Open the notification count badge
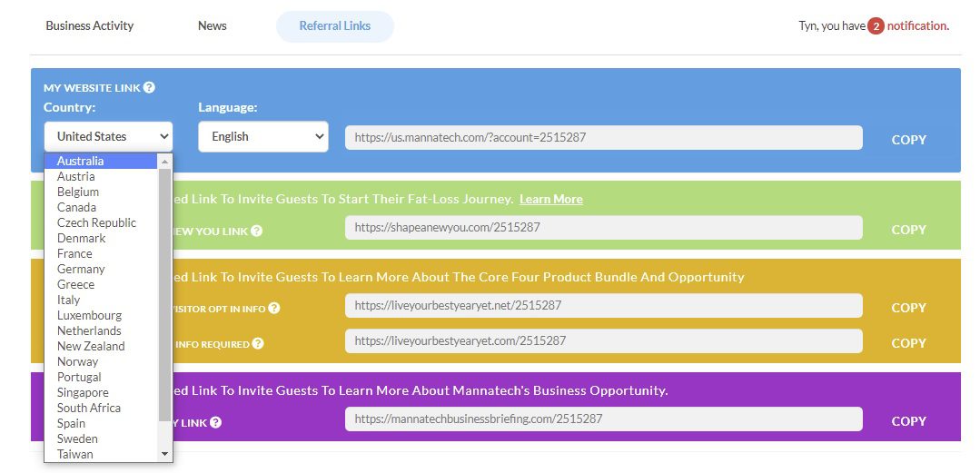Viewport: 980px width, 473px height. click(x=876, y=26)
